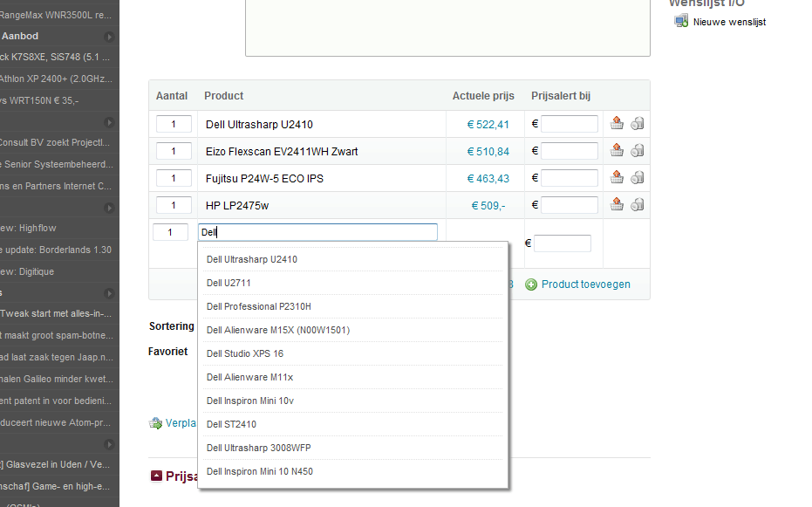Click price € 522,41
The width and height of the screenshot is (812, 507).
[x=488, y=124]
